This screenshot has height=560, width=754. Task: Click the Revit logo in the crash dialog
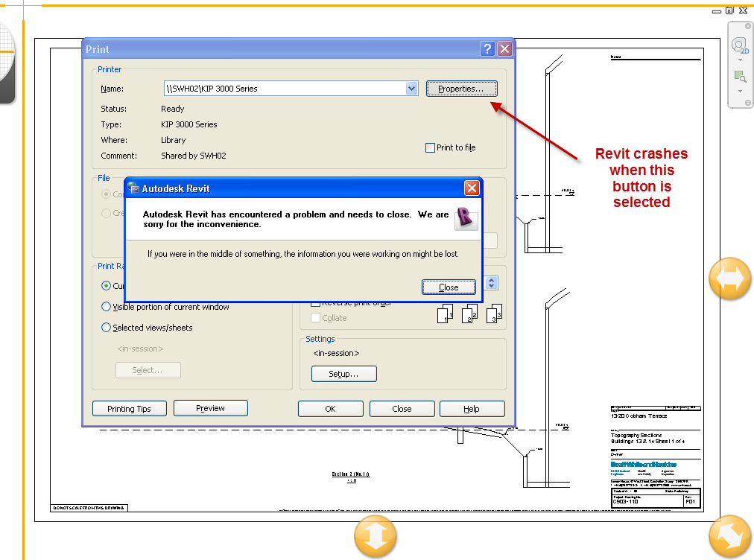tap(466, 220)
